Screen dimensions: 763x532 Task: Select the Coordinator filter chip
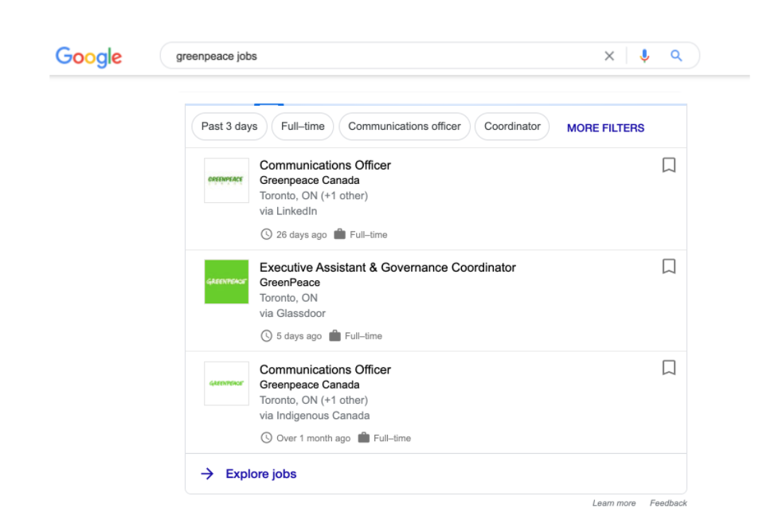pos(511,126)
